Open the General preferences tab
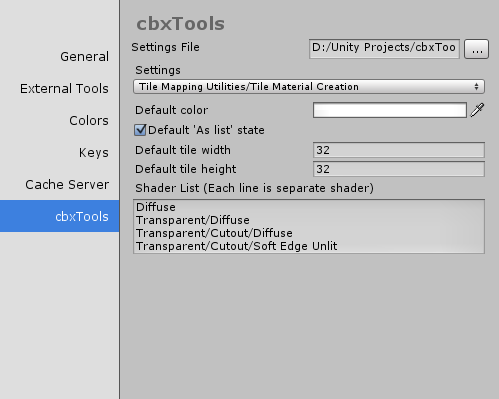Image resolution: width=499 pixels, height=399 pixels. click(x=84, y=56)
